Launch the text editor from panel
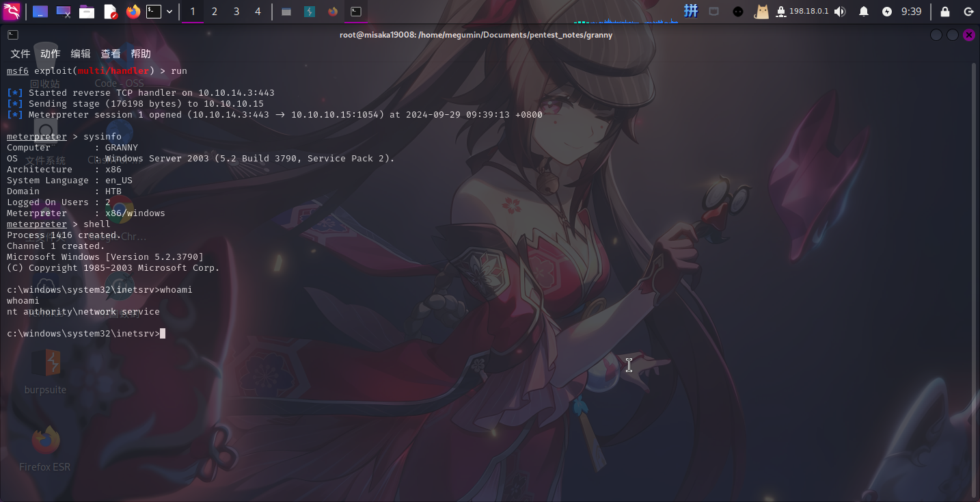The image size is (980, 502). pos(110,12)
